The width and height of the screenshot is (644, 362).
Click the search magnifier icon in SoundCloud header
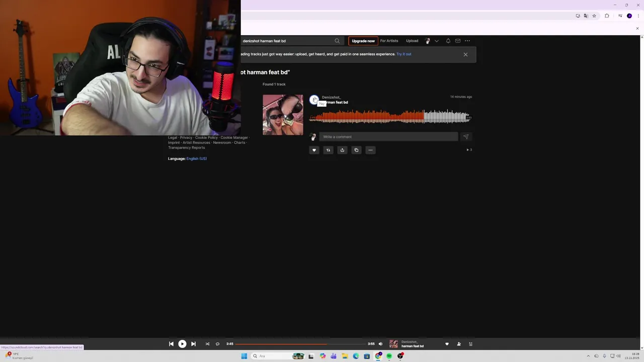point(337,41)
